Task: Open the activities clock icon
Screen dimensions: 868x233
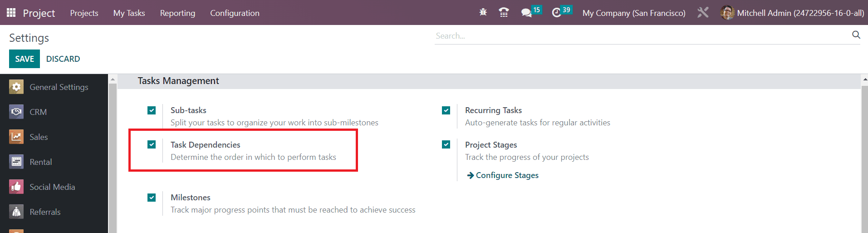Action: tap(557, 13)
